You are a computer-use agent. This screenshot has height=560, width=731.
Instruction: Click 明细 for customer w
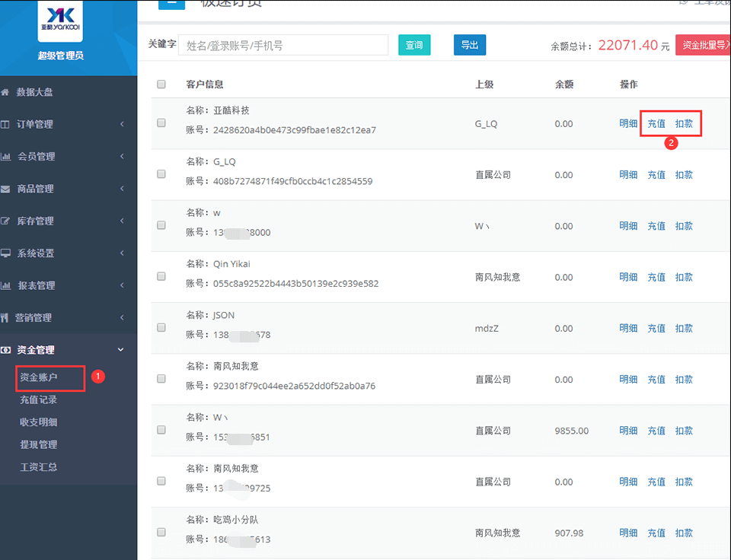(x=628, y=226)
